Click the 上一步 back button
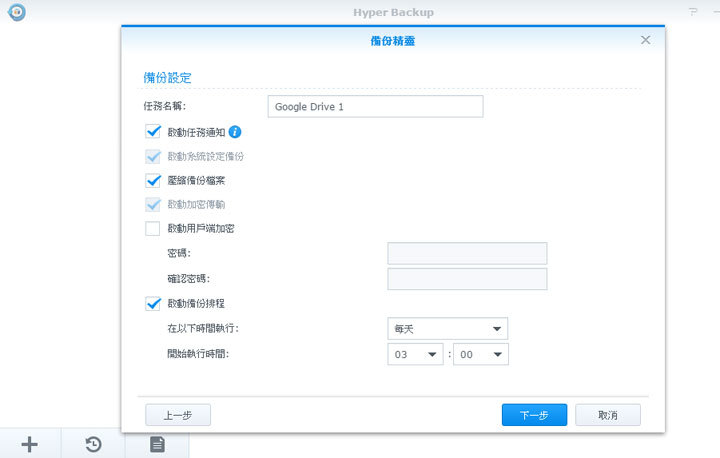The height and width of the screenshot is (458, 720). point(178,415)
